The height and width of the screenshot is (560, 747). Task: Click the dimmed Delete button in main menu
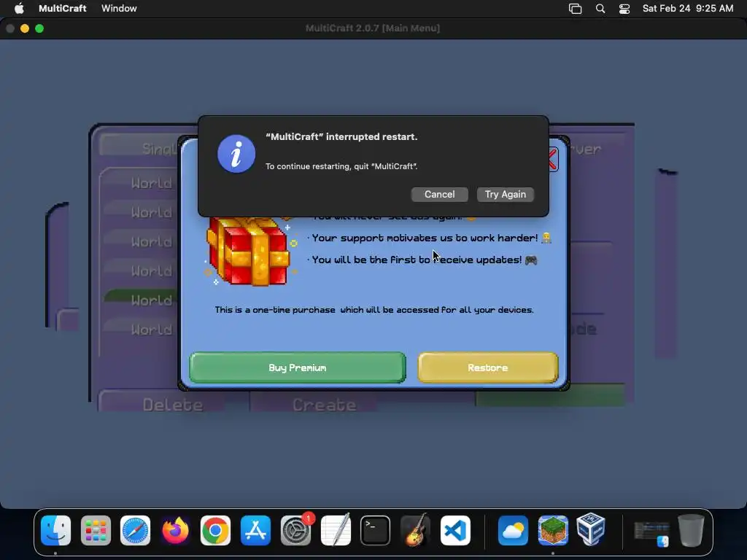pyautogui.click(x=173, y=404)
